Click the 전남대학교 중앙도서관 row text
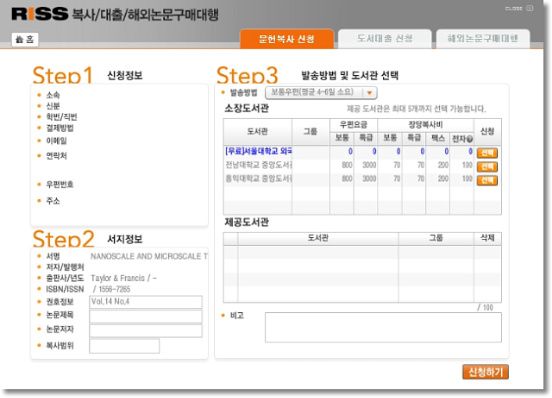The image size is (552, 398). coord(259,165)
